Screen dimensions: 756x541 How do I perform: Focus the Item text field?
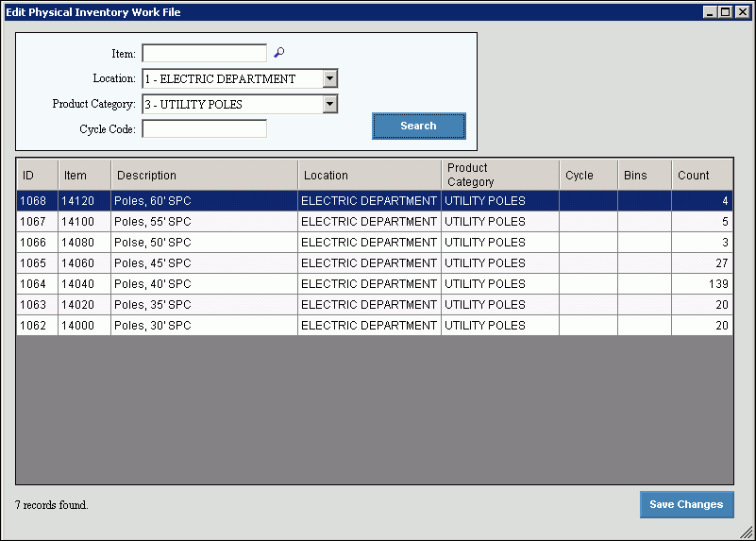click(204, 54)
